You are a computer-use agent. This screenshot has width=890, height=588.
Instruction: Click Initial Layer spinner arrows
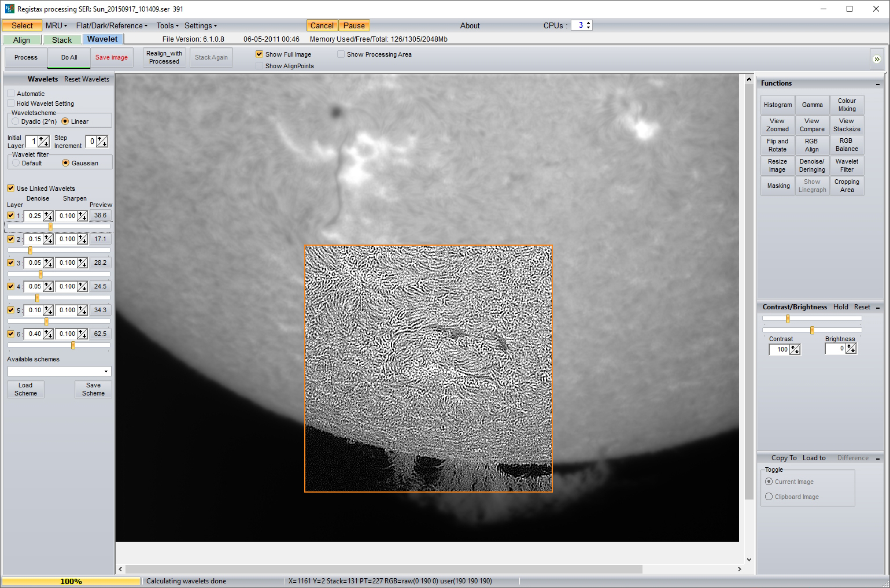coord(44,141)
